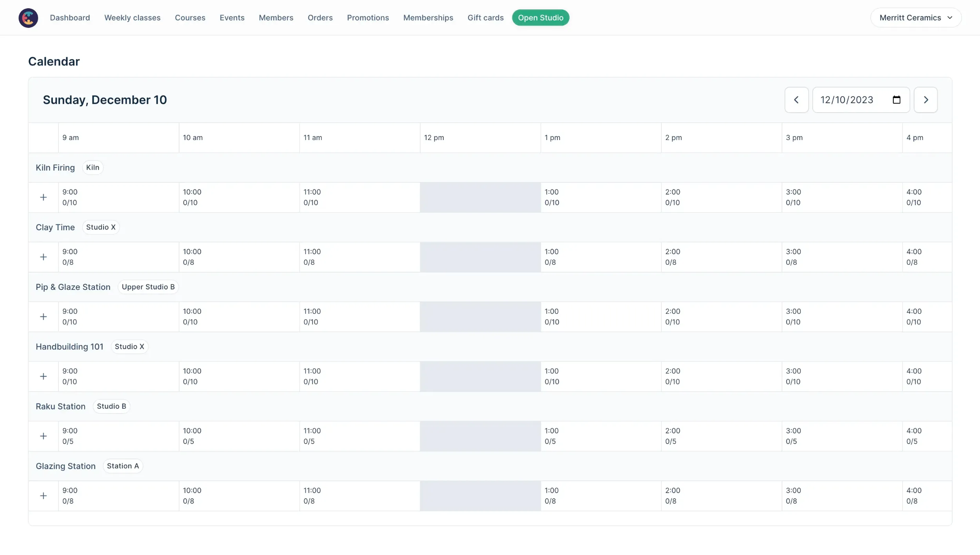
Task: Click the 12/10/2023 date field
Action: (x=847, y=100)
